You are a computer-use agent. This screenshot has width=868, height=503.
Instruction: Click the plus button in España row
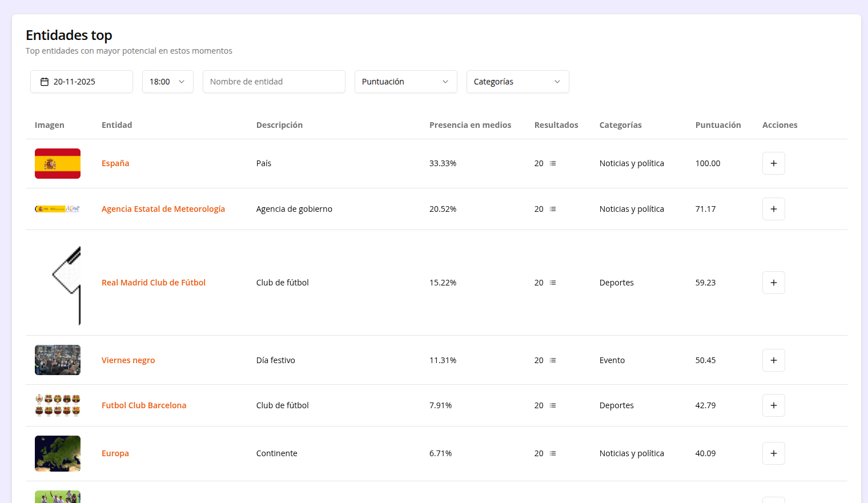pos(773,163)
